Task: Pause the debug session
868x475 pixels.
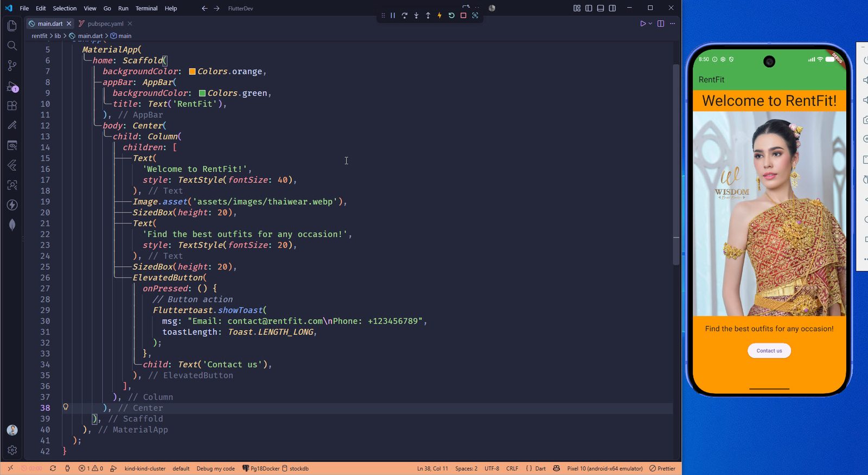Action: click(393, 16)
